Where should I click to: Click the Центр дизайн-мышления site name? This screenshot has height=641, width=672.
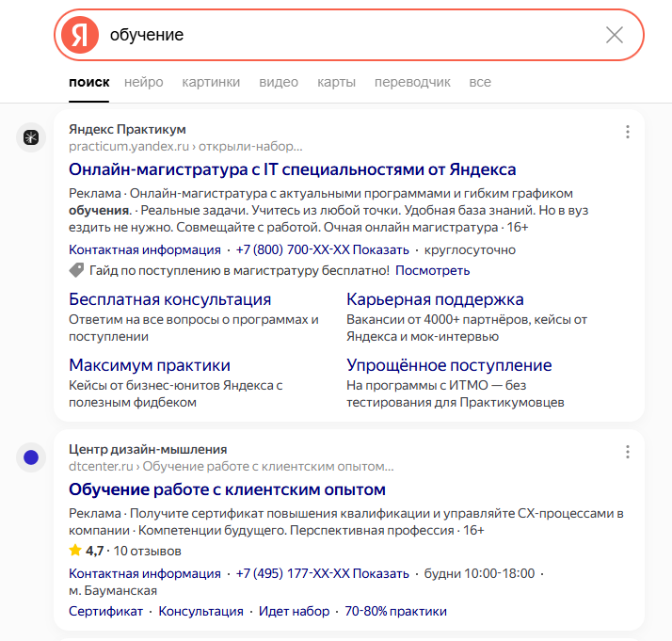tap(148, 450)
